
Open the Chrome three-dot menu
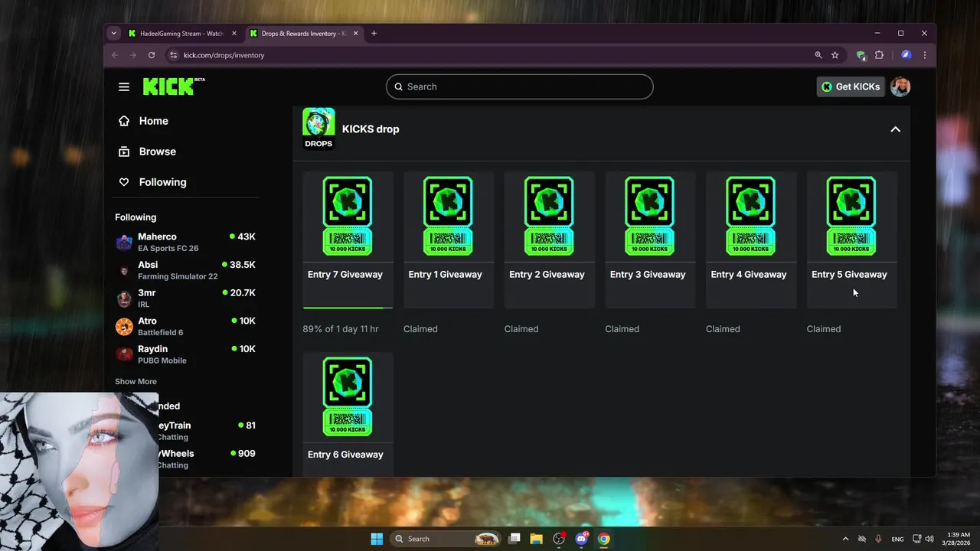[925, 55]
